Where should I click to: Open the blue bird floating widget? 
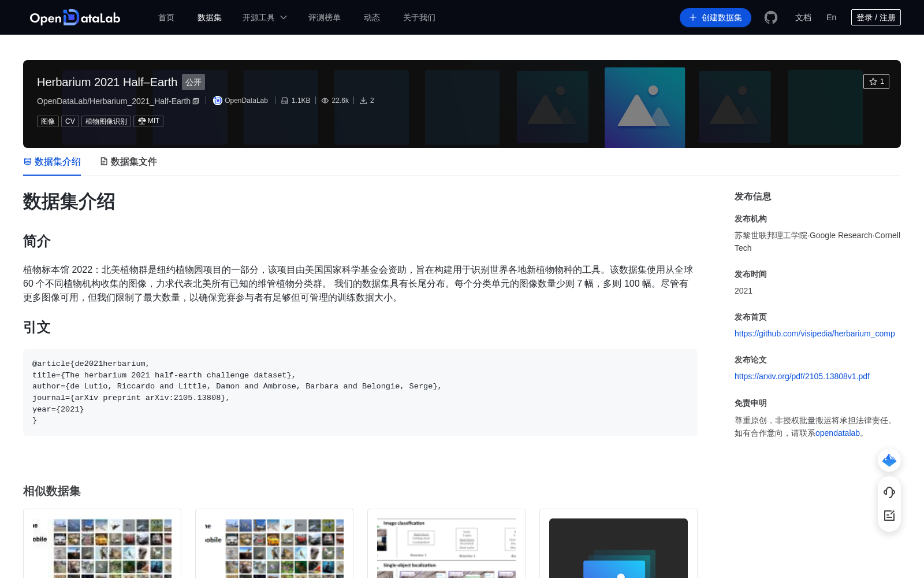[889, 460]
